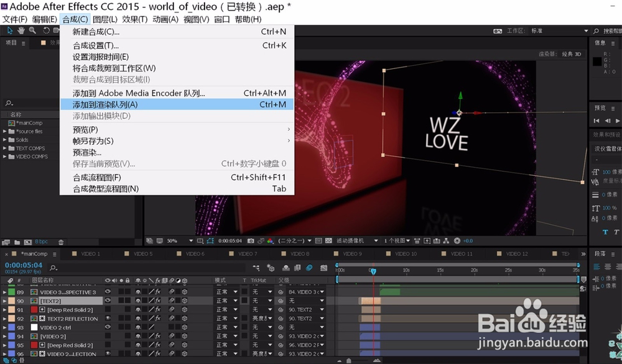The height and width of the screenshot is (364, 622).
Task: Open the 1个视图 view layout dropdown
Action: [x=397, y=241]
